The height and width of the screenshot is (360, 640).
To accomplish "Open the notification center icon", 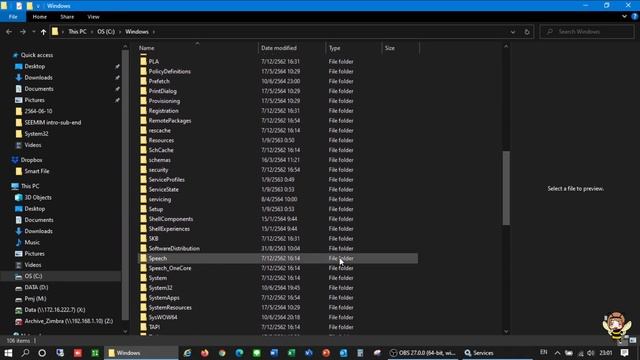I will [624, 353].
